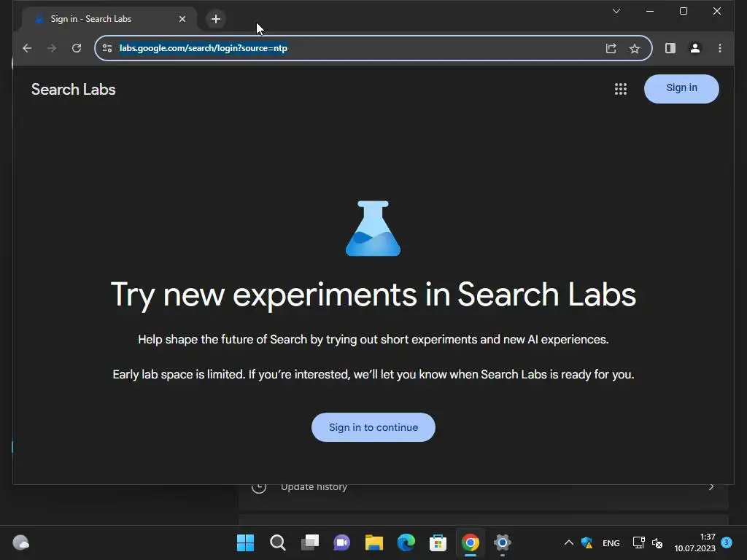Open clock showing 1:37 10.07.2023
Screen dimensions: 747x560
[694, 542]
